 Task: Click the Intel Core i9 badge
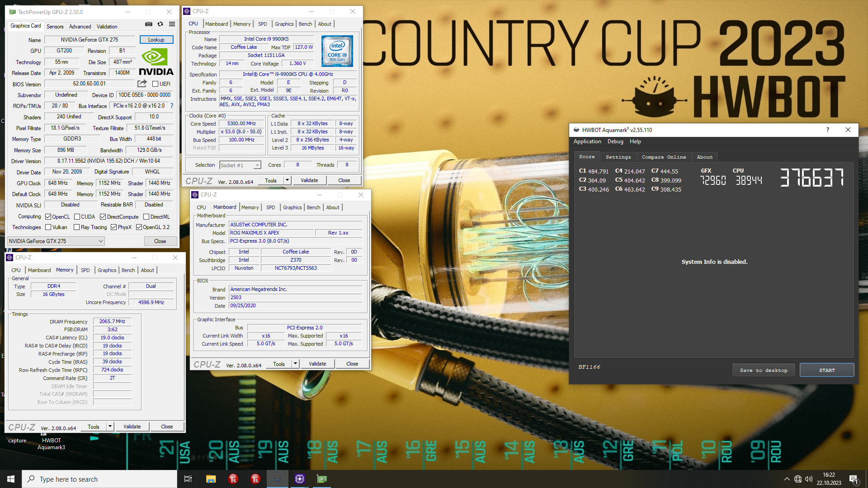click(x=337, y=51)
